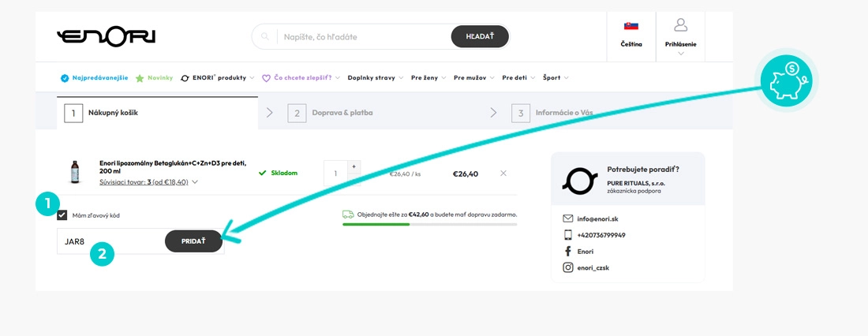868x336 pixels.
Task: Click the discount code input field
Action: [x=110, y=241]
